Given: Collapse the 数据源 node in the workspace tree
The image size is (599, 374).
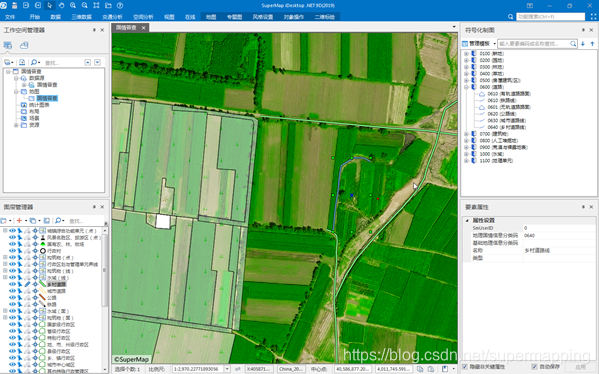Looking at the screenshot, I should pyautogui.click(x=16, y=78).
